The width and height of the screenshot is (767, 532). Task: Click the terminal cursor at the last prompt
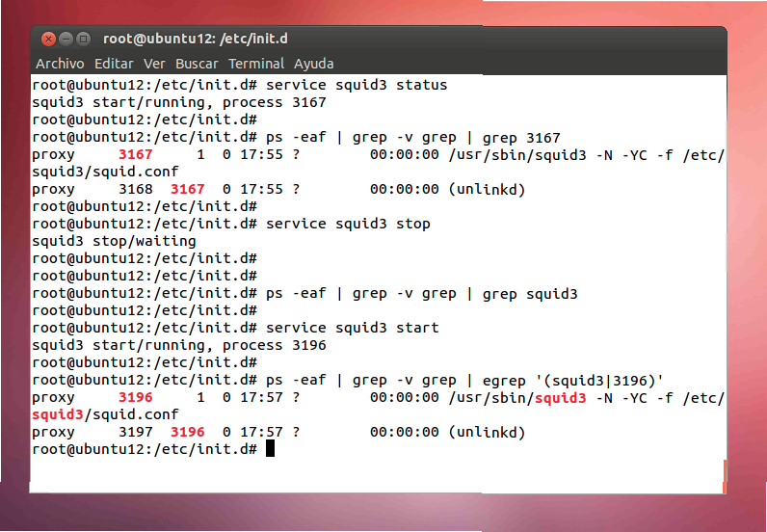[271, 449]
